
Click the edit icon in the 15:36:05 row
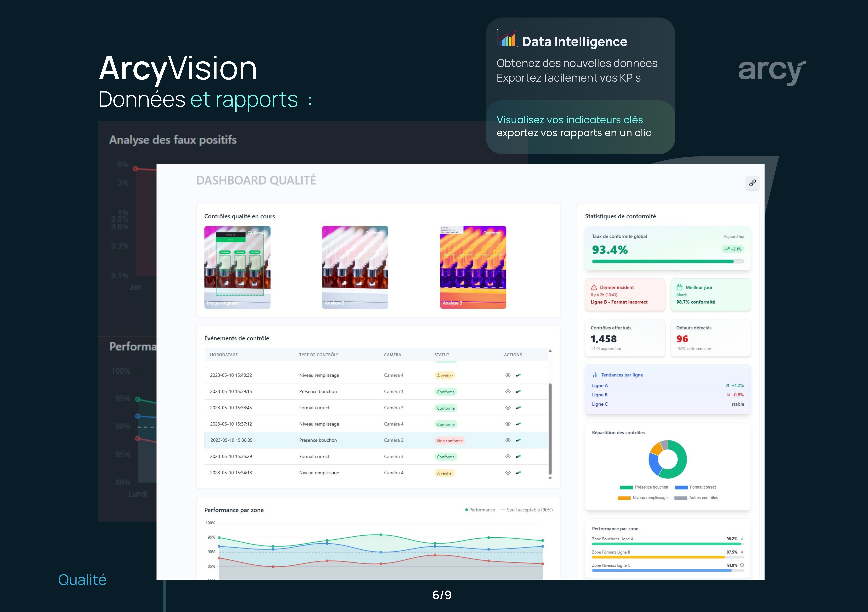click(x=518, y=440)
